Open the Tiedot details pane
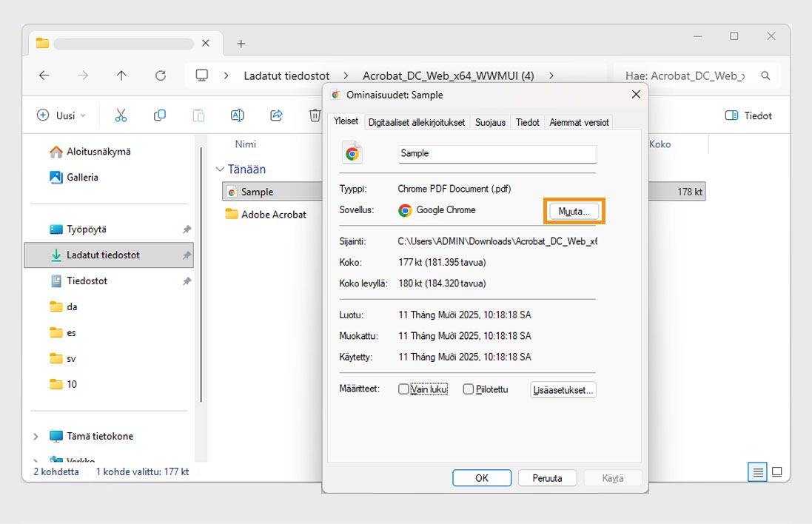Screen dimensions: 812x524 coord(748,115)
